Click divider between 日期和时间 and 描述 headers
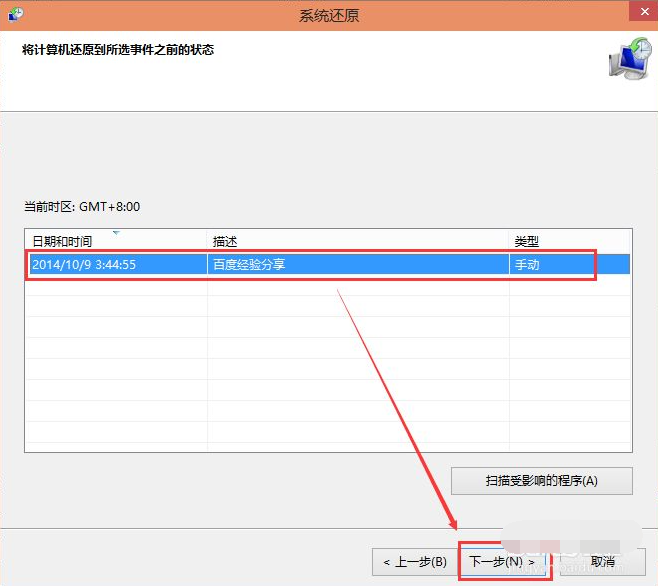Viewport: 658px width, 586px height. pyautogui.click(x=207, y=241)
